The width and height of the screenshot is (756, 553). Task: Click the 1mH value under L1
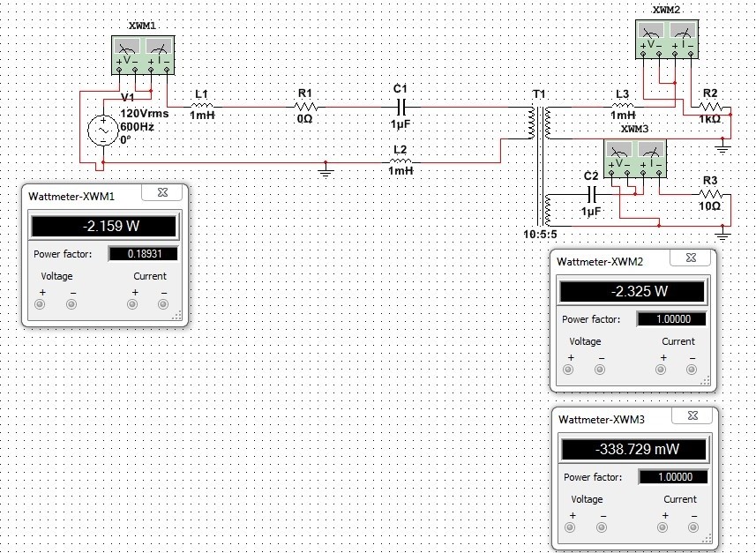tap(202, 116)
